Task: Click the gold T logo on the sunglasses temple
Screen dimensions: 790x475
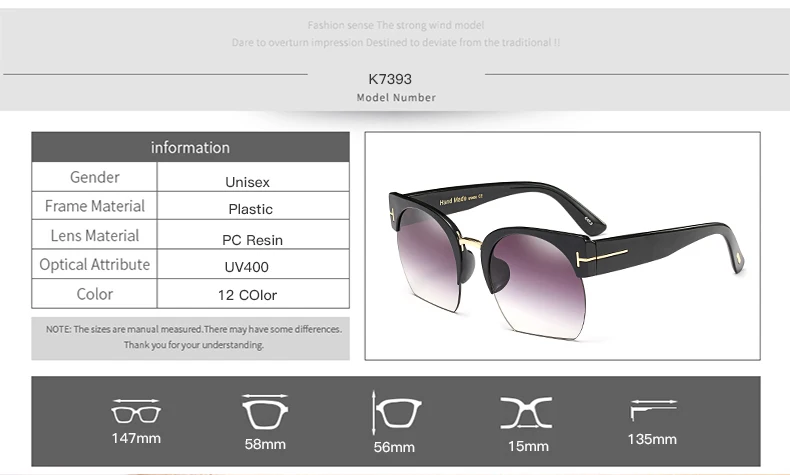Action: point(602,256)
